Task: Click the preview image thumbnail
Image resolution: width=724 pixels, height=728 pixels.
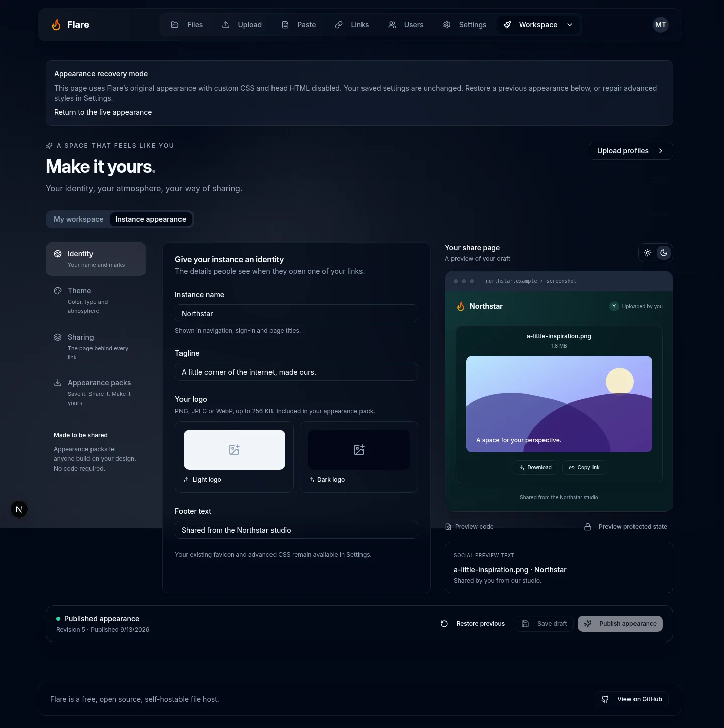Action: click(559, 404)
